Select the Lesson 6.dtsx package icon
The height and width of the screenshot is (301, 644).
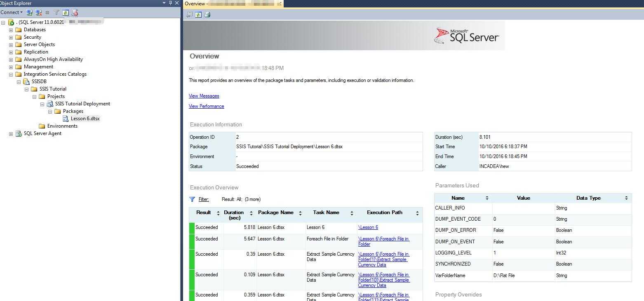point(66,119)
